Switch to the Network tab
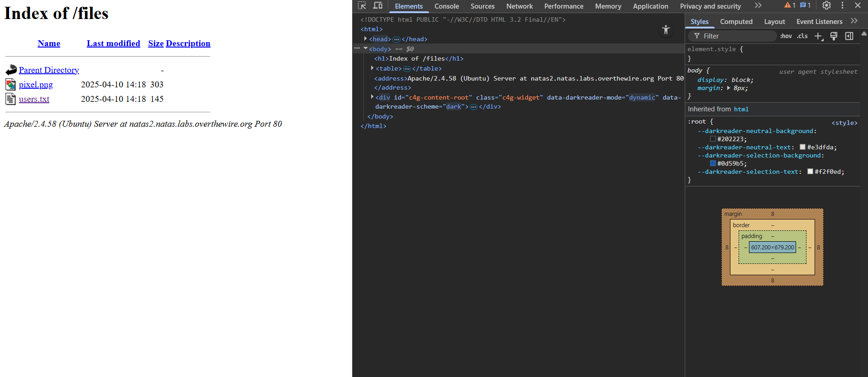Image resolution: width=868 pixels, height=377 pixels. [x=519, y=6]
